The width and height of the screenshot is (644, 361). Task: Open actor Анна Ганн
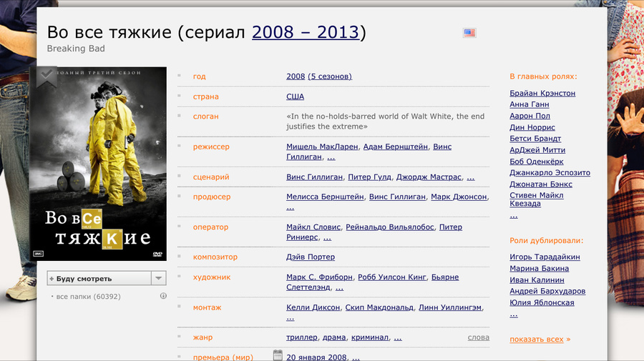(x=530, y=104)
